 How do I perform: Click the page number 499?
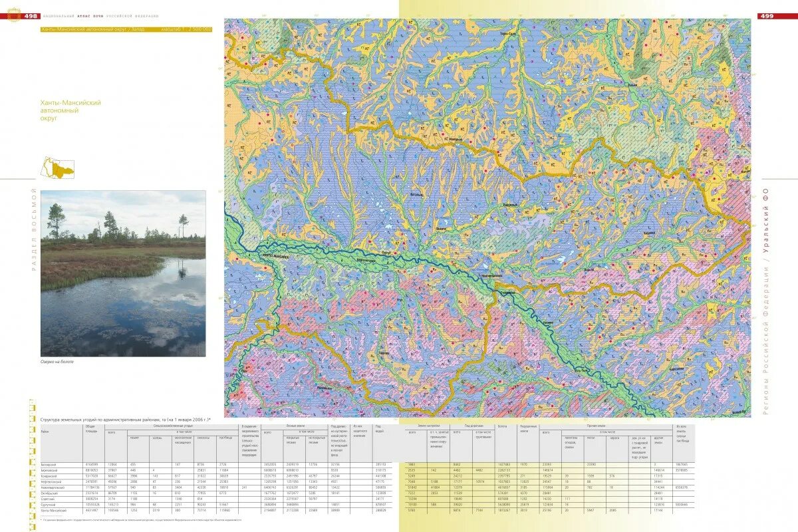tap(767, 16)
